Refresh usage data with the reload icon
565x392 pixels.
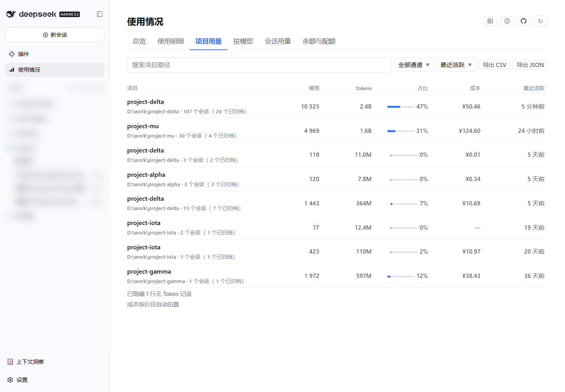pos(540,21)
